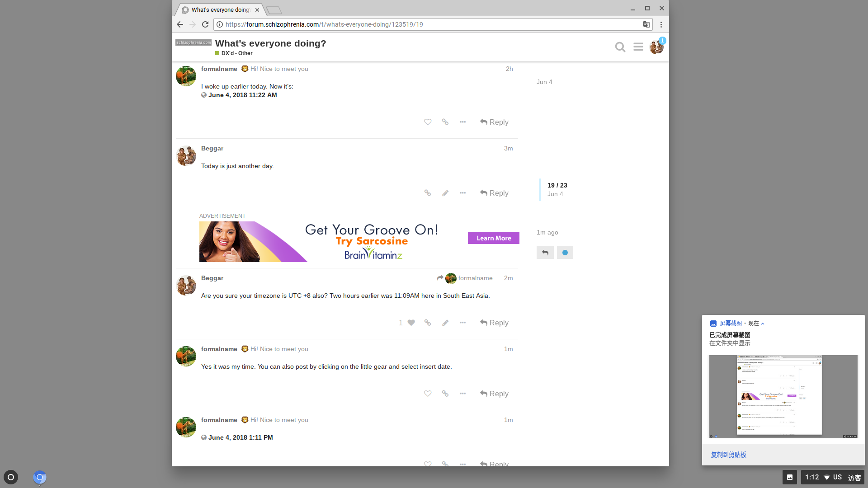Click the blue dot tracking button

pyautogui.click(x=565, y=253)
